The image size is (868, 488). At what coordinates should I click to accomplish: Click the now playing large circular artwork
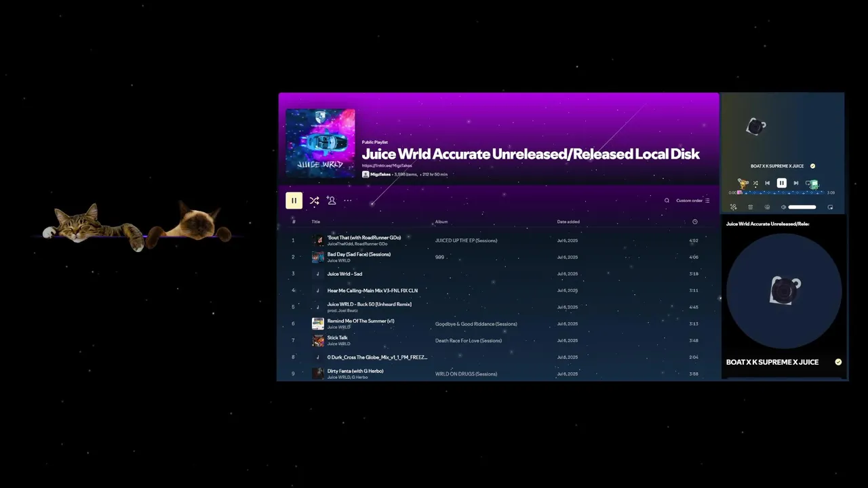click(784, 291)
